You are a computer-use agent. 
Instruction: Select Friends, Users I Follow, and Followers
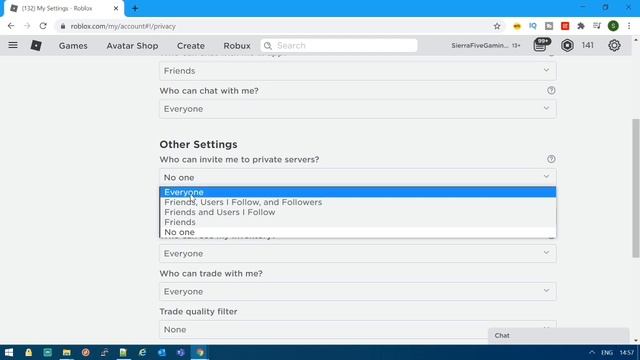tap(358, 202)
